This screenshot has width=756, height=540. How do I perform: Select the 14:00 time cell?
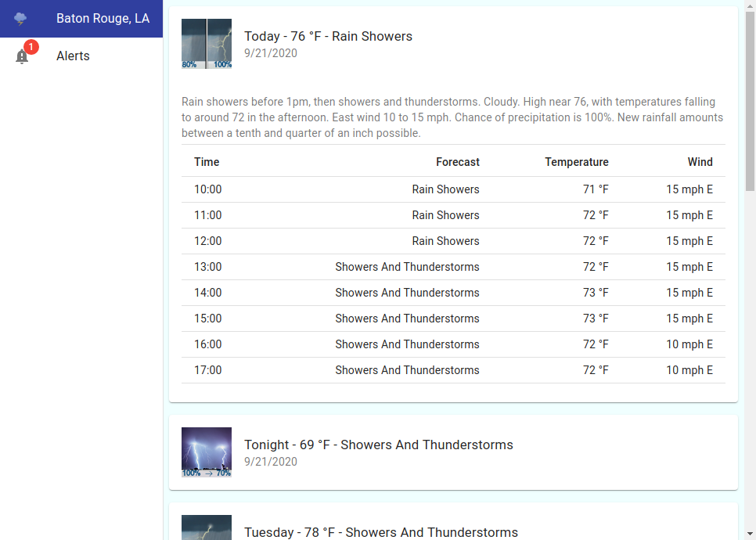tap(208, 293)
